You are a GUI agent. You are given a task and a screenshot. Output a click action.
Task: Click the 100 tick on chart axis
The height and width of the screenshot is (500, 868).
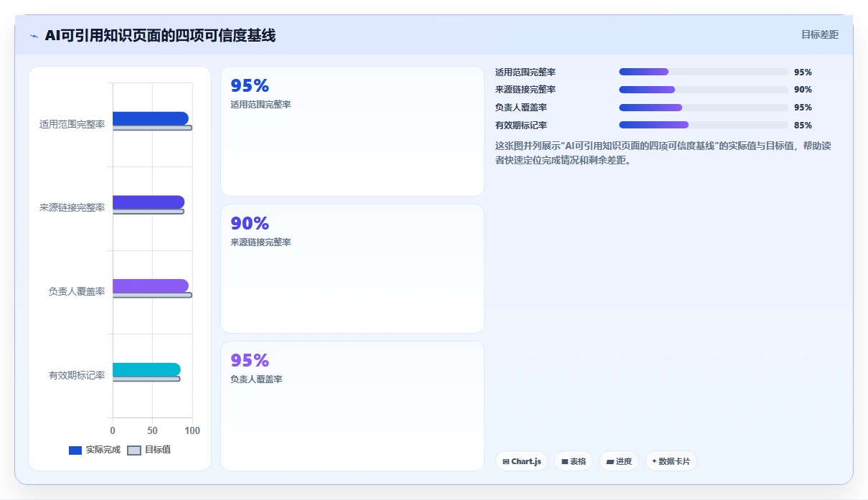(192, 430)
